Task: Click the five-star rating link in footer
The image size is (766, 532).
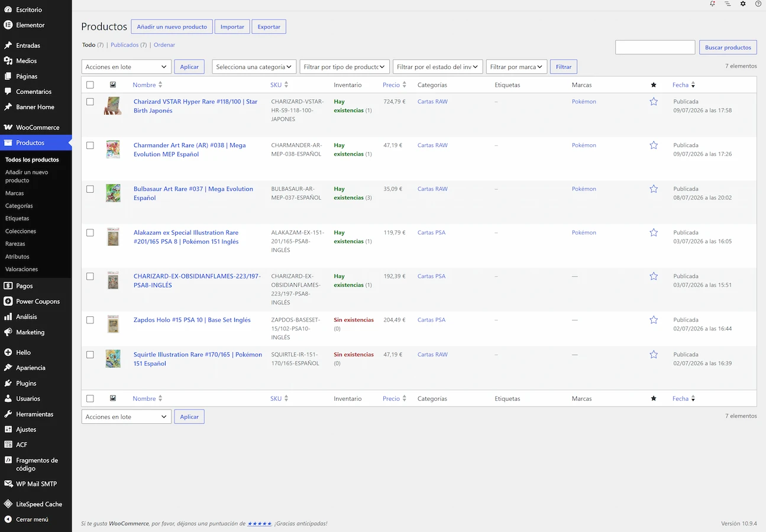Action: pos(259,524)
